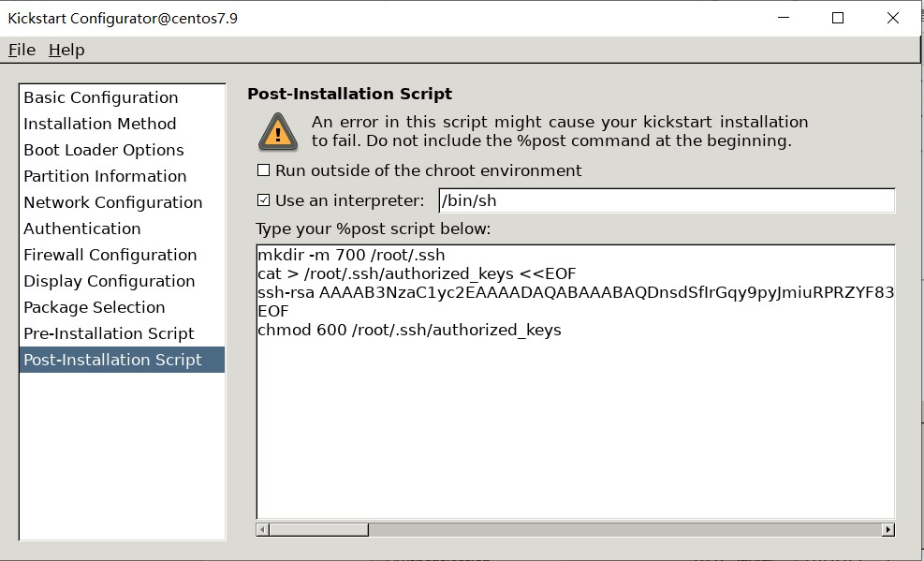Open Firewall Configuration section
Image resolution: width=924 pixels, height=561 pixels.
click(x=122, y=255)
